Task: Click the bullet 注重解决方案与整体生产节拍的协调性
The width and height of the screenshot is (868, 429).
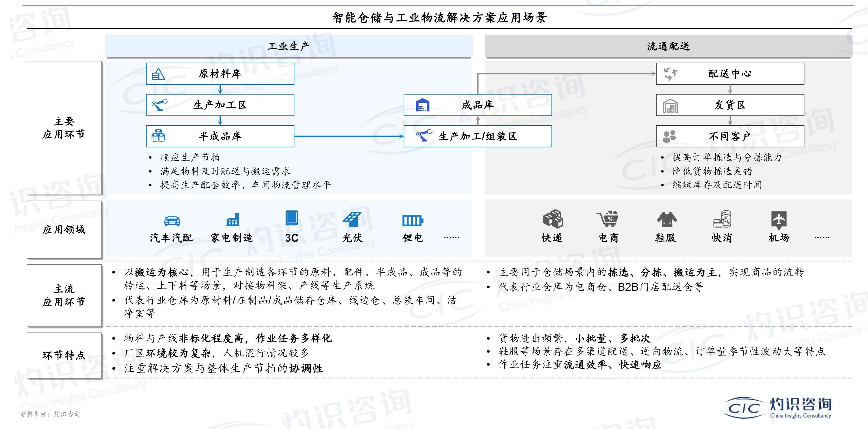Action: (224, 368)
